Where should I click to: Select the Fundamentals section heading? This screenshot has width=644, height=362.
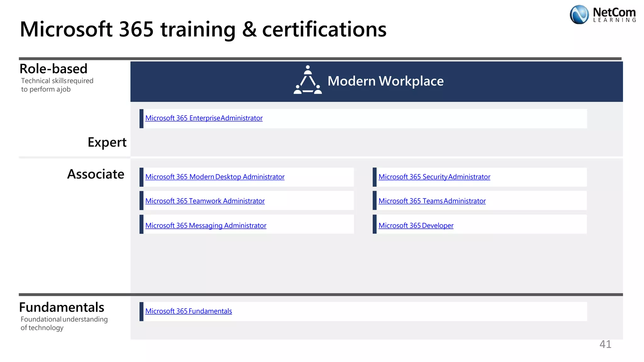coord(62,307)
